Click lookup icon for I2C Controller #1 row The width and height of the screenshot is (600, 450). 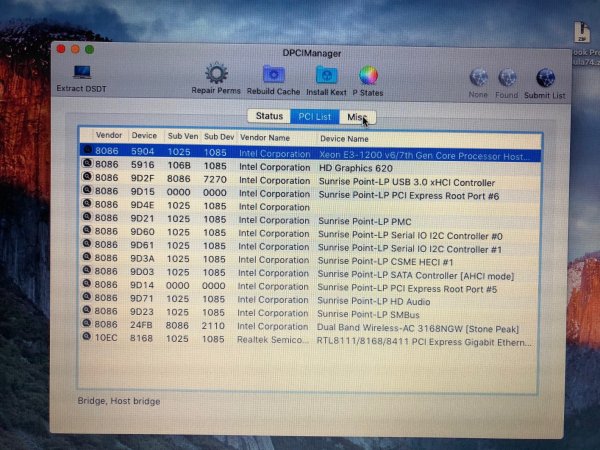[87, 243]
